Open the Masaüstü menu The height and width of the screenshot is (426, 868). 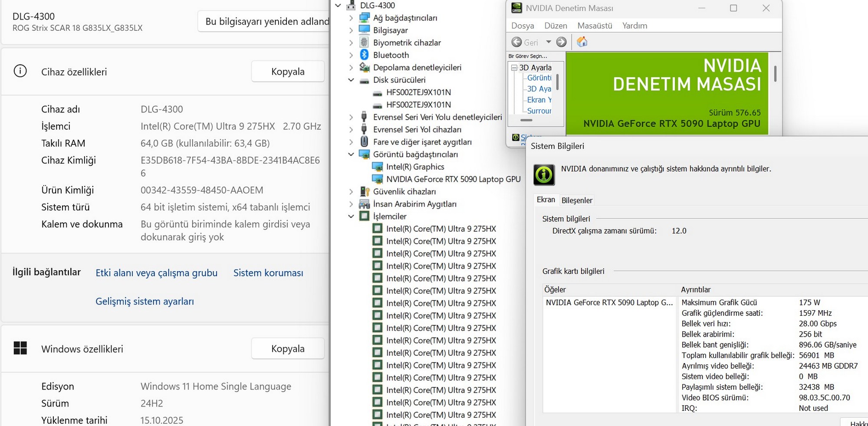click(x=595, y=26)
